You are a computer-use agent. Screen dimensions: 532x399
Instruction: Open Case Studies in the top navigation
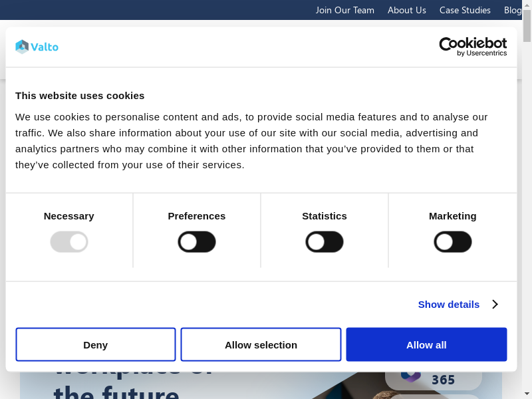(x=465, y=10)
